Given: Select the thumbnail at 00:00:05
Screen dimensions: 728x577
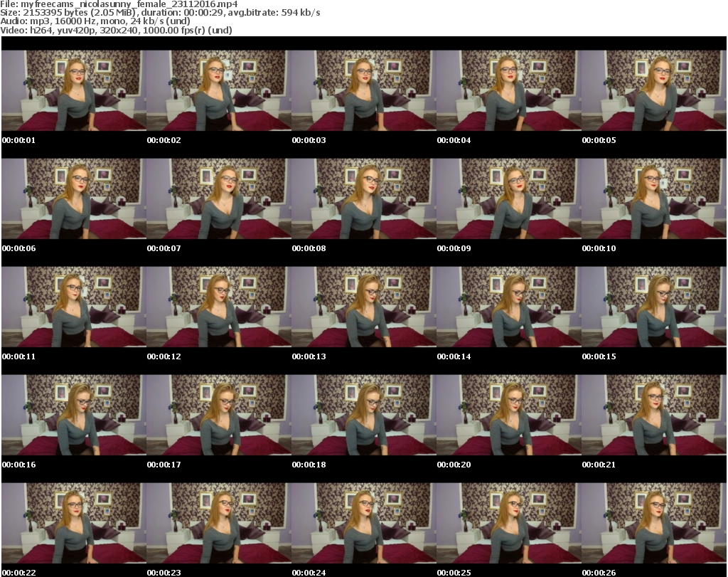Looking at the screenshot, I should click(654, 90).
